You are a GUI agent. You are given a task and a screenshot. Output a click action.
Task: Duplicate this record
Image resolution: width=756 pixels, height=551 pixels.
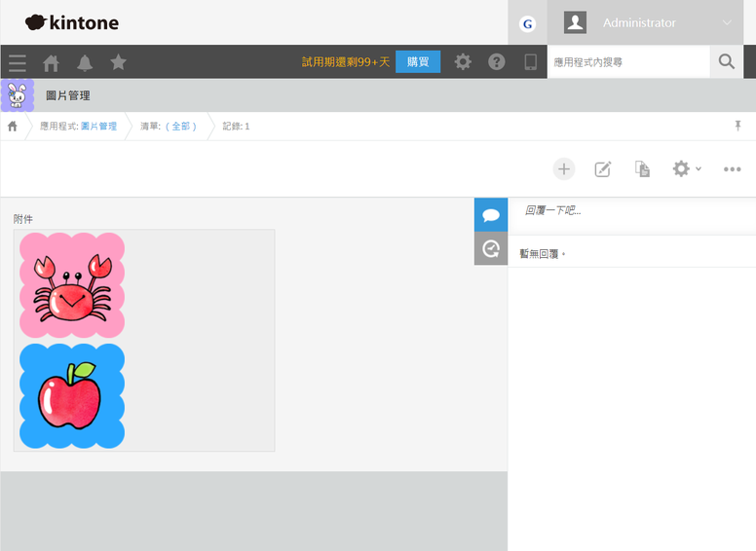(642, 168)
